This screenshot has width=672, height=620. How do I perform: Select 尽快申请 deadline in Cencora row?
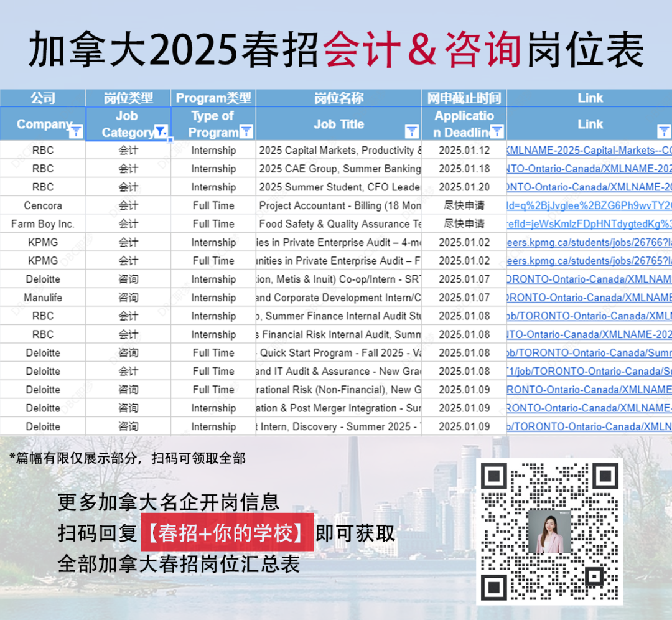pos(464,206)
